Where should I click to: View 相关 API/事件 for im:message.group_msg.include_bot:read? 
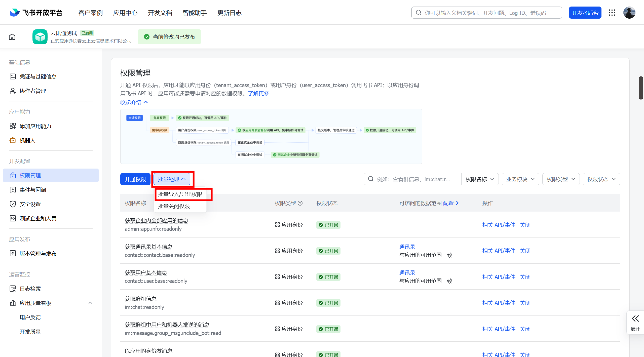(x=499, y=329)
